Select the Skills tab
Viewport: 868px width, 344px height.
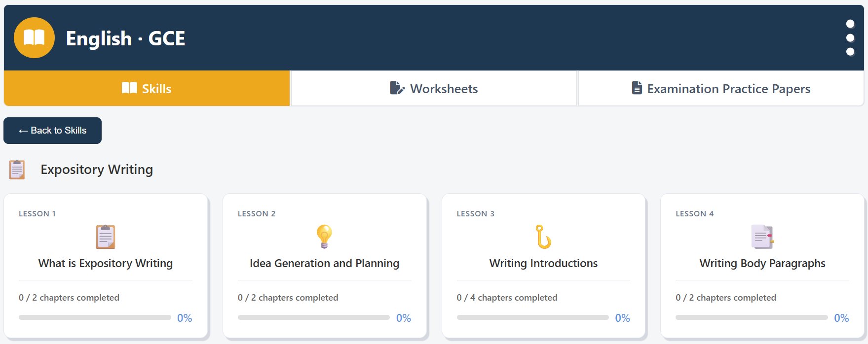point(147,88)
